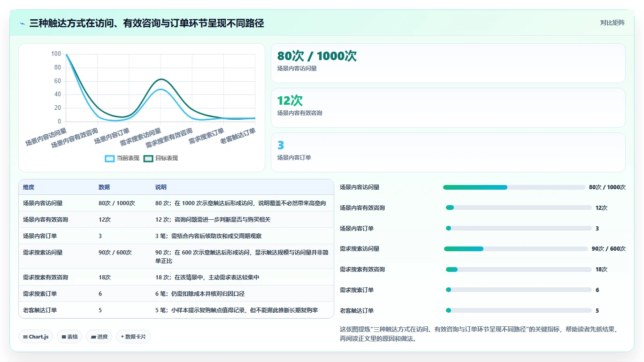Screen dimensions: 644x362
Task: Select 需求搜索访问量 in the table's first column
Action: coord(43,253)
